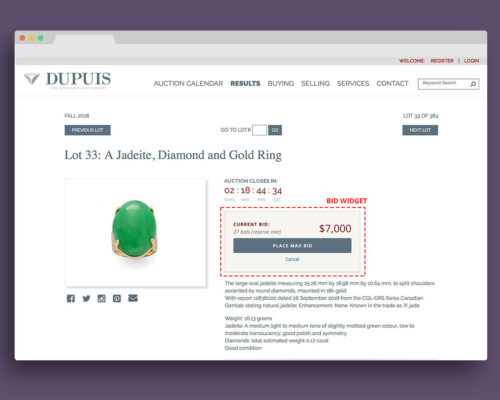View the jadeite ring image thumbnail

(136, 233)
